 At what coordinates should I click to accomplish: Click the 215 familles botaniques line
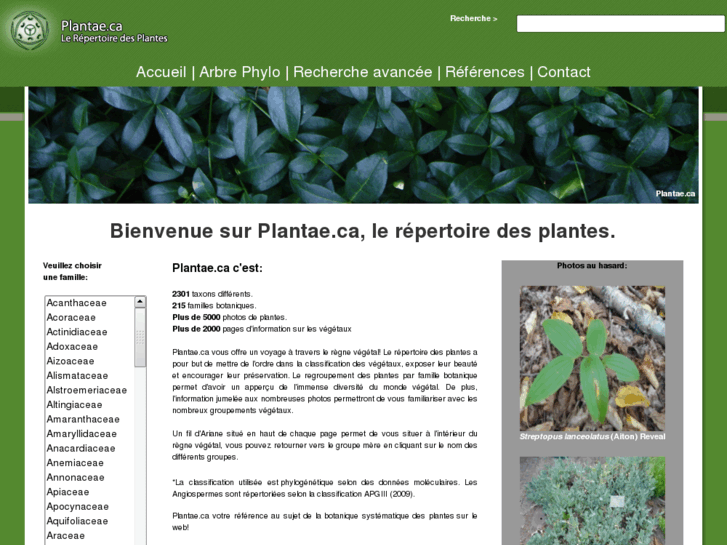tap(214, 306)
